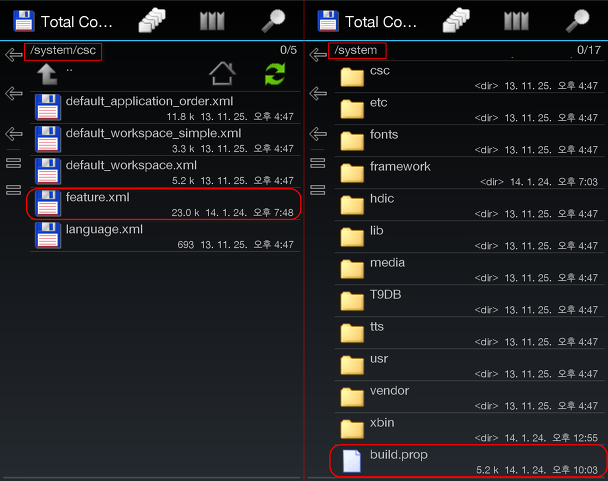Open the xbin folder row
The width and height of the screenshot is (608, 481).
click(469, 429)
